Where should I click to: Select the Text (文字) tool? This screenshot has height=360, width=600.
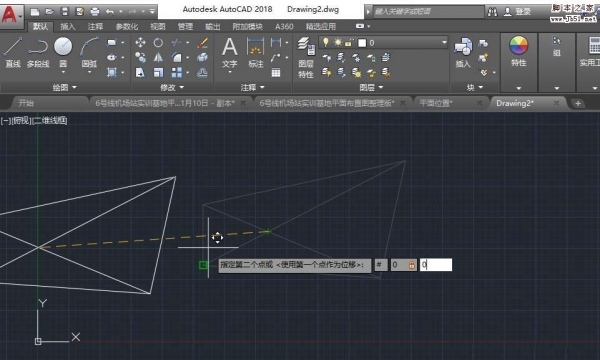[x=230, y=52]
